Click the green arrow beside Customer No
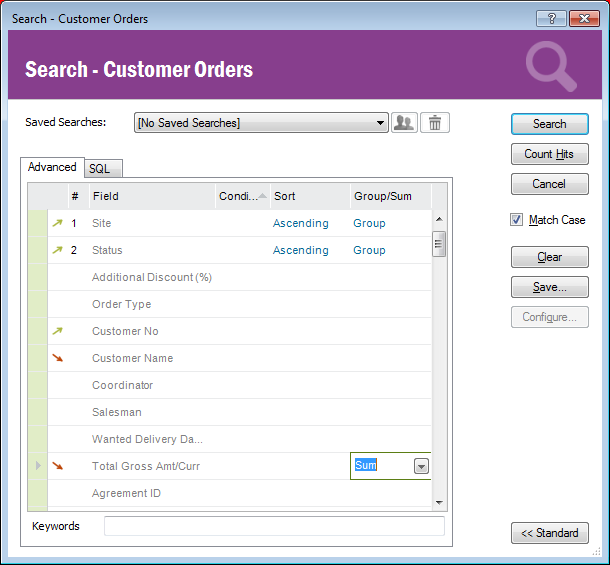This screenshot has width=610, height=565. [x=57, y=331]
